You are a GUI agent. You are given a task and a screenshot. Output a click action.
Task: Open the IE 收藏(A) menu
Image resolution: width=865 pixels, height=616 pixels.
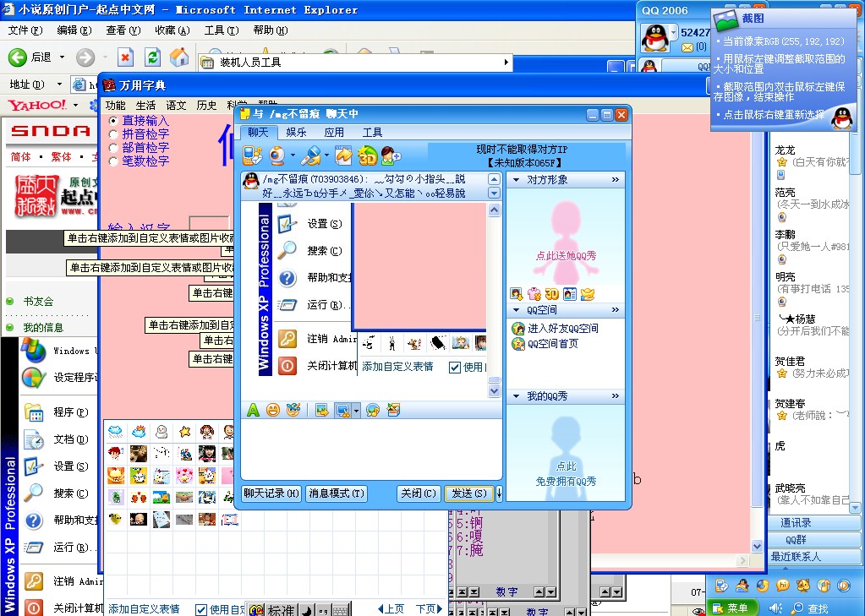[x=172, y=30]
